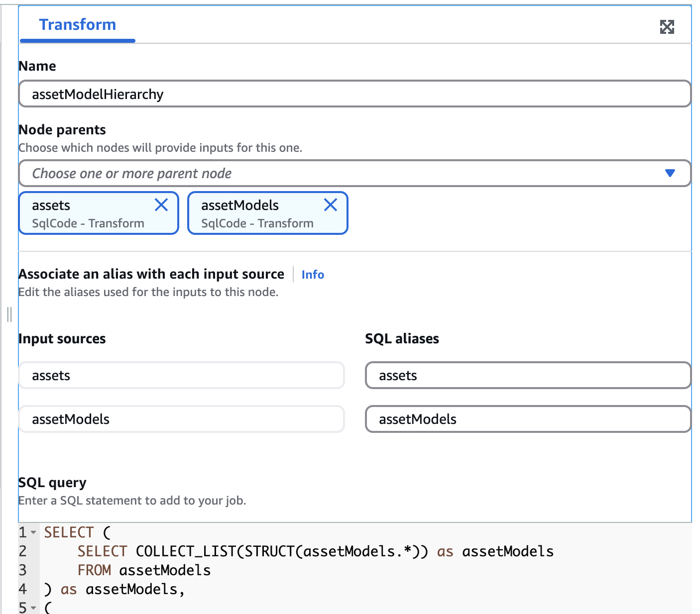Click the assets SQL alias field

tap(528, 375)
